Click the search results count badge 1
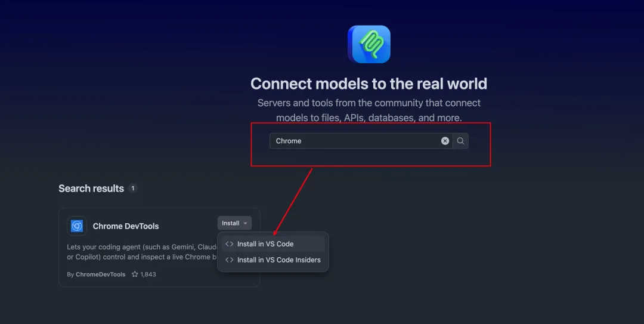 132,189
